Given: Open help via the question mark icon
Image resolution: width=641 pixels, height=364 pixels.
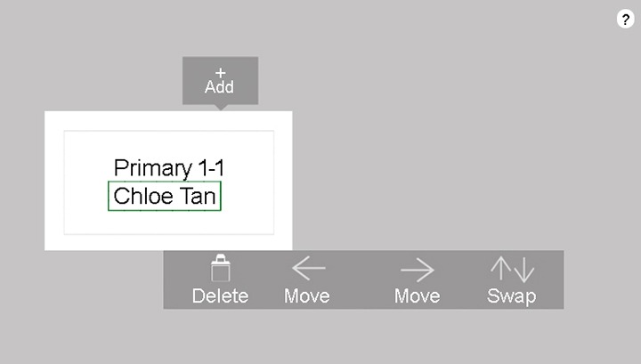Looking at the screenshot, I should pos(624,20).
